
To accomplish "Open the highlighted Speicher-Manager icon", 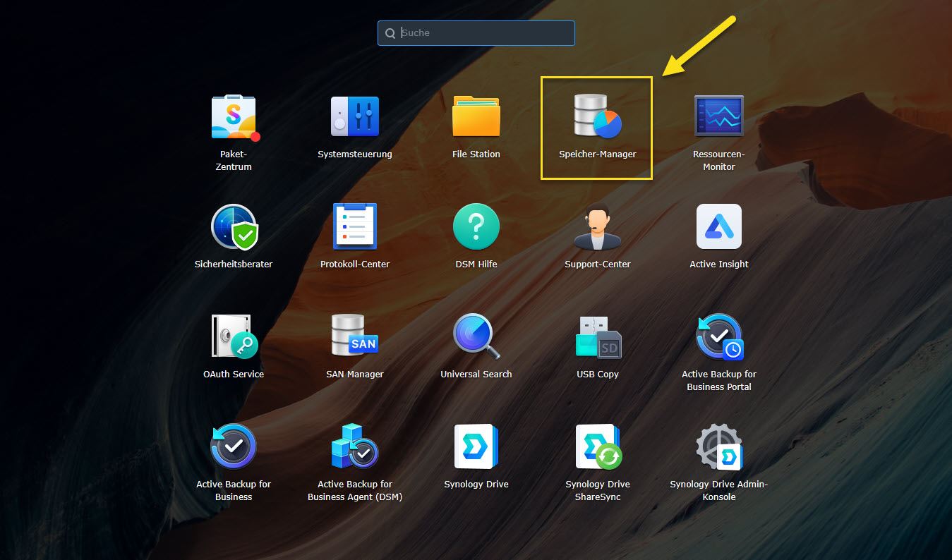I will pos(597,117).
